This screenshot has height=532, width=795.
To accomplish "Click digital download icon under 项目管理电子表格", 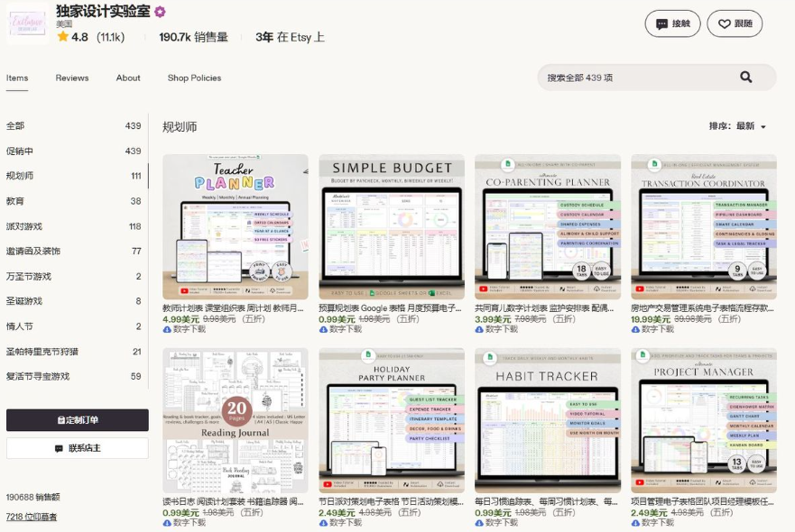I will tap(635, 523).
